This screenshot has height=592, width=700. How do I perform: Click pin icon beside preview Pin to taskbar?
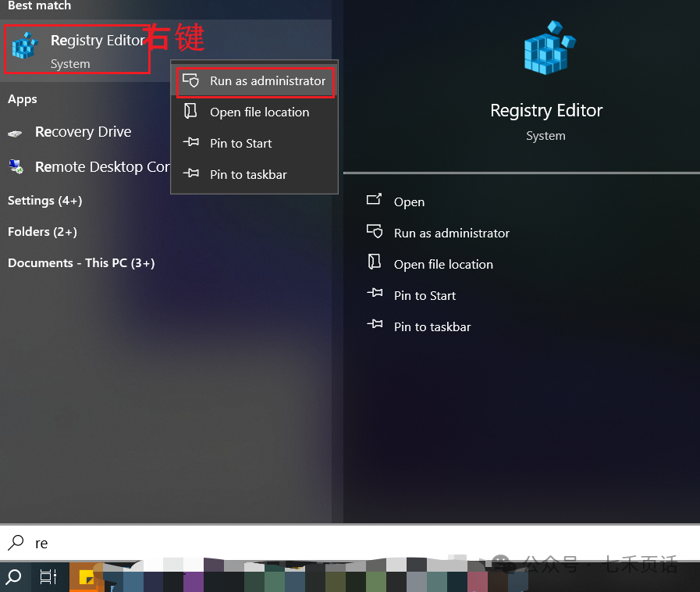pyautogui.click(x=375, y=324)
